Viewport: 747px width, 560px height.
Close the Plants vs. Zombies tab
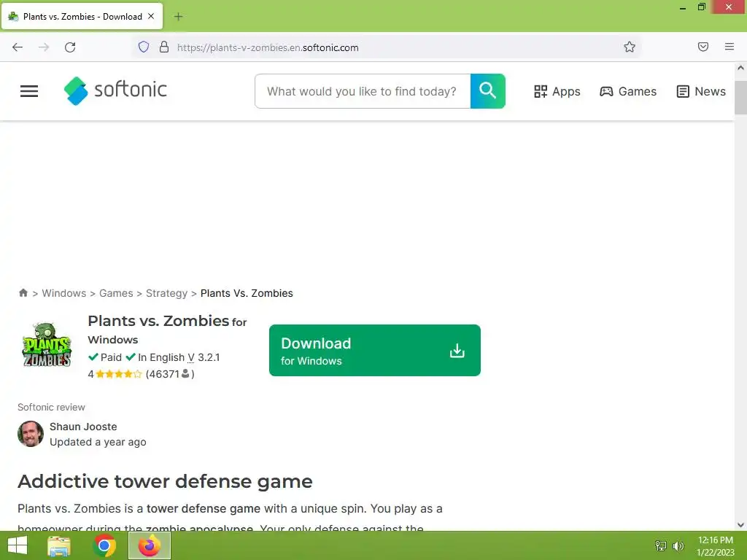point(151,16)
